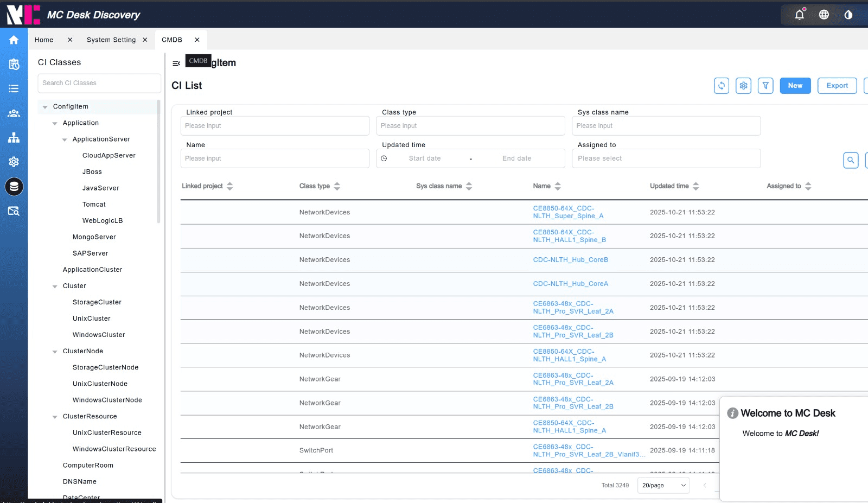Run search with magnifier button

(851, 160)
